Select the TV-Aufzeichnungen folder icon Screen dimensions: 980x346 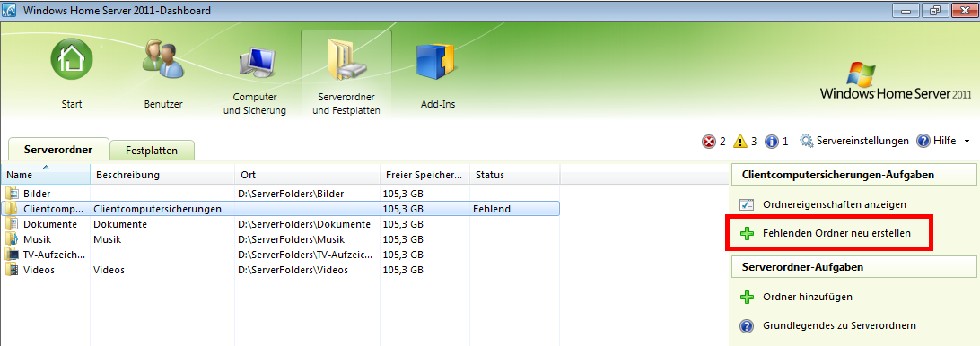[x=12, y=255]
